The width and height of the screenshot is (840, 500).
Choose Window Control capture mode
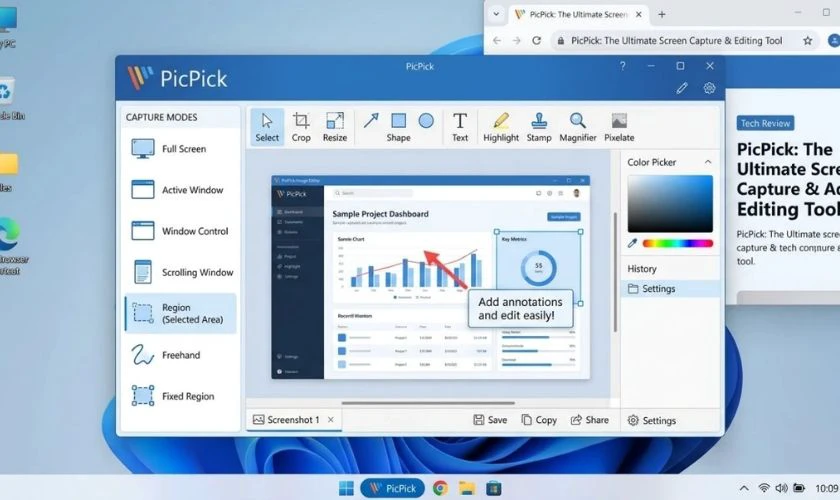coord(181,231)
